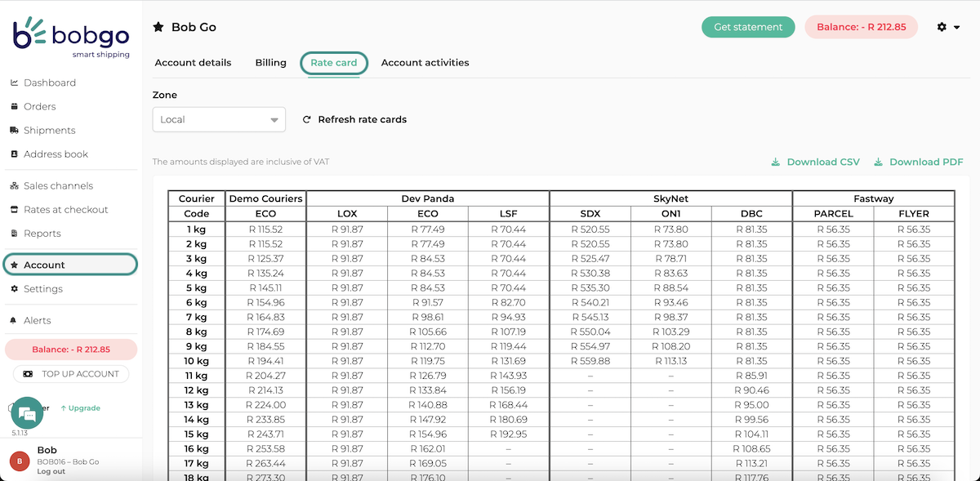This screenshot has height=481, width=980.
Task: Click the bobgo smart shipping logo
Action: [x=71, y=38]
